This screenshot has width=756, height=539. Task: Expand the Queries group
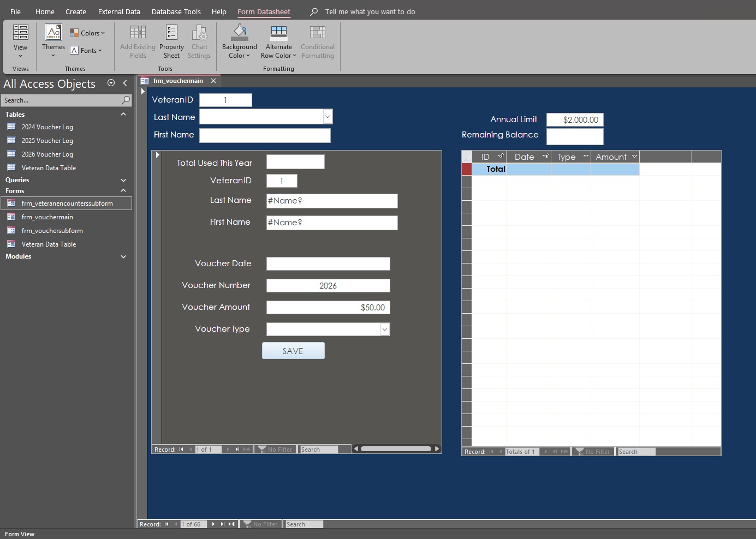coord(123,180)
